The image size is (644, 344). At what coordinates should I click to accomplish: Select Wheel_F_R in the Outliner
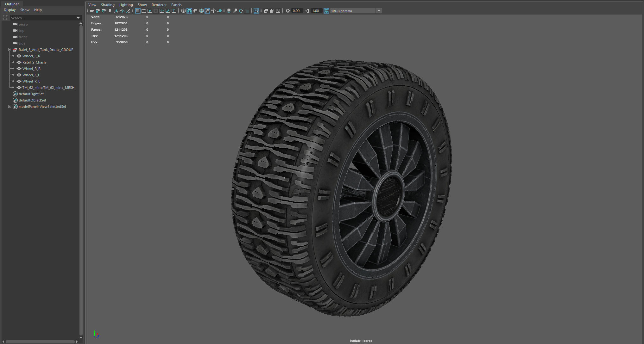click(31, 56)
